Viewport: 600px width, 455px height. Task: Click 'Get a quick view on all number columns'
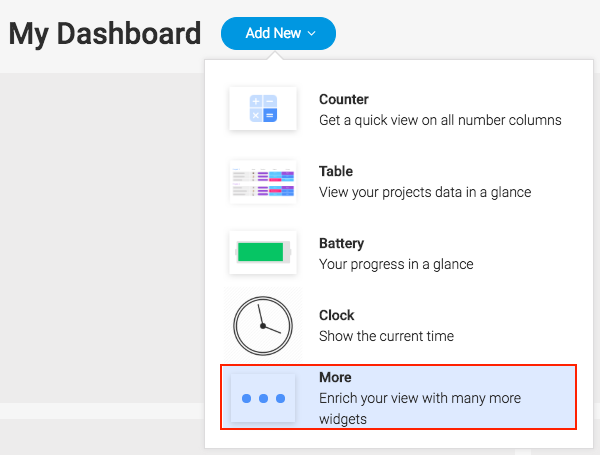(440, 121)
